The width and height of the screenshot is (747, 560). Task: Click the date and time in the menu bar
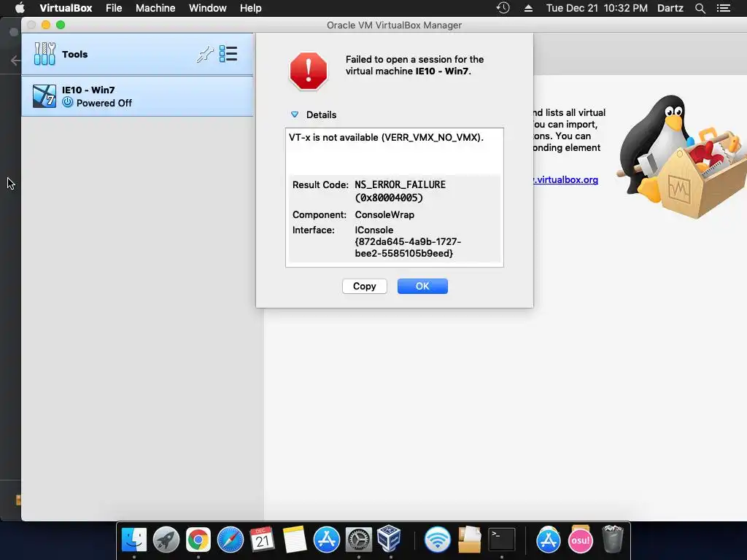coord(597,8)
